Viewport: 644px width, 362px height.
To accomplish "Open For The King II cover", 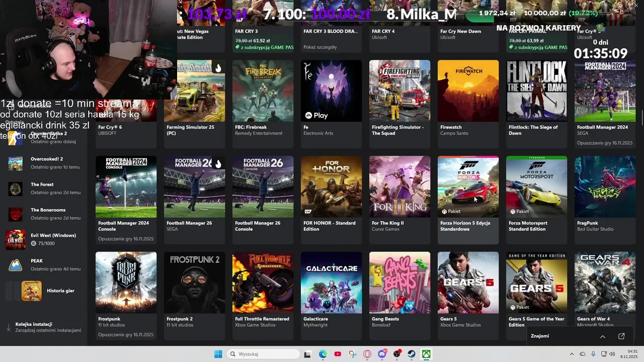I will click(399, 187).
